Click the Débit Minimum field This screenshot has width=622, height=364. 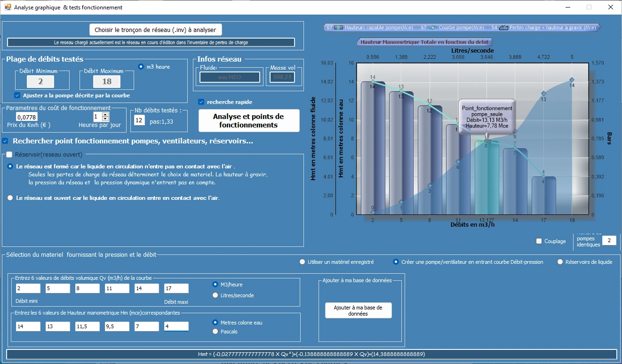click(40, 82)
